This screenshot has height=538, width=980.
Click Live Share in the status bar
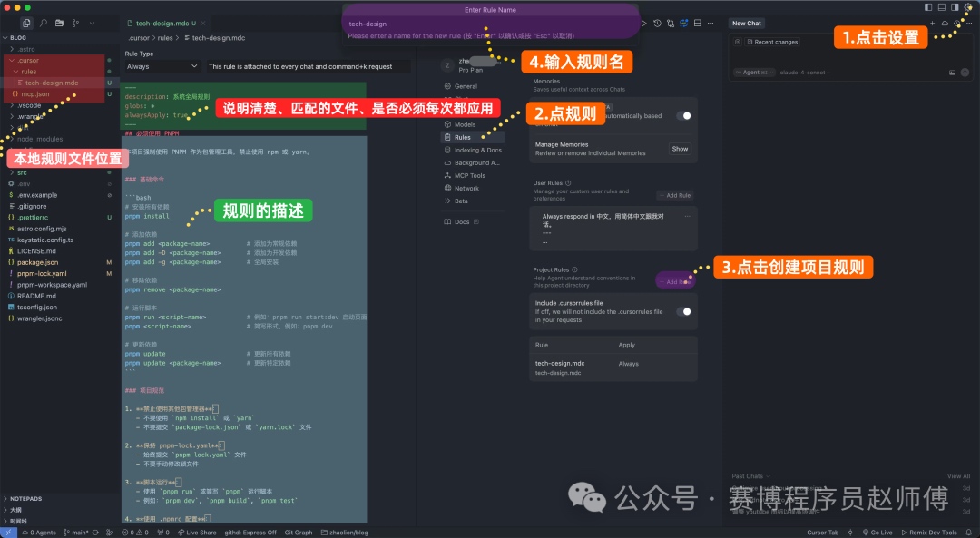pyautogui.click(x=197, y=533)
